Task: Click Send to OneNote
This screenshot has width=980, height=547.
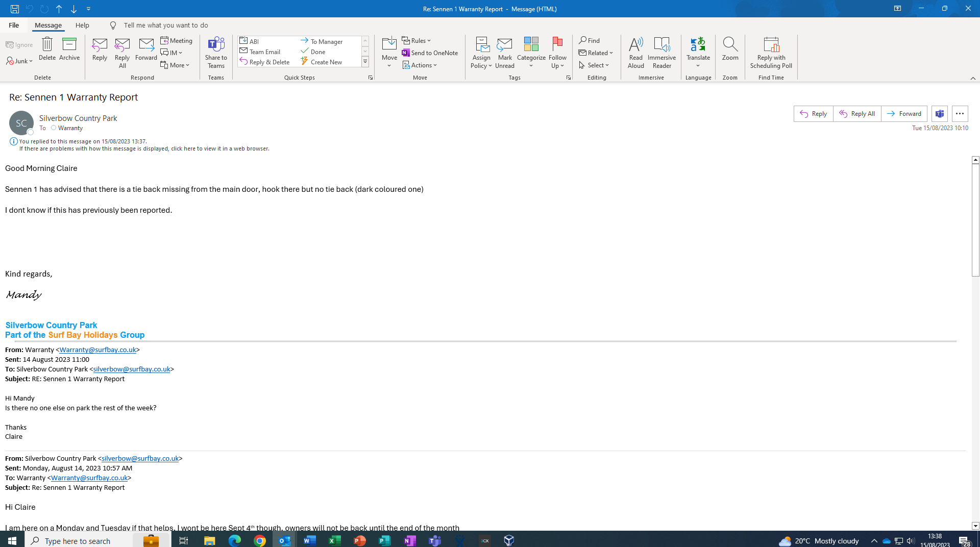Action: (430, 53)
